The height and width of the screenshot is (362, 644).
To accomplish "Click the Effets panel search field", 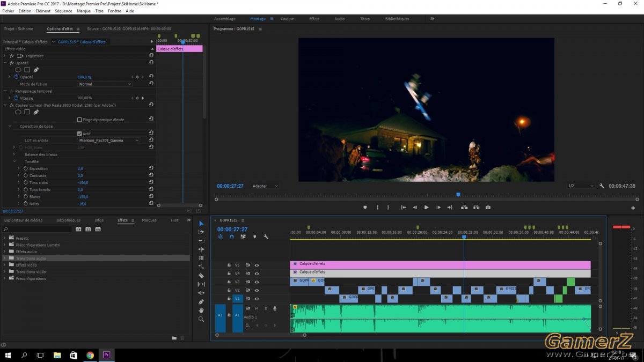I will point(37,229).
